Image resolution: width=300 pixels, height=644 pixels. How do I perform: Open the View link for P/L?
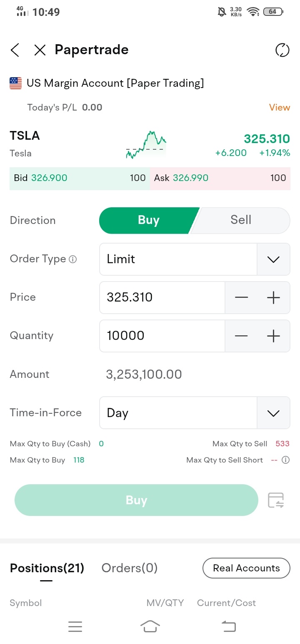click(x=280, y=108)
